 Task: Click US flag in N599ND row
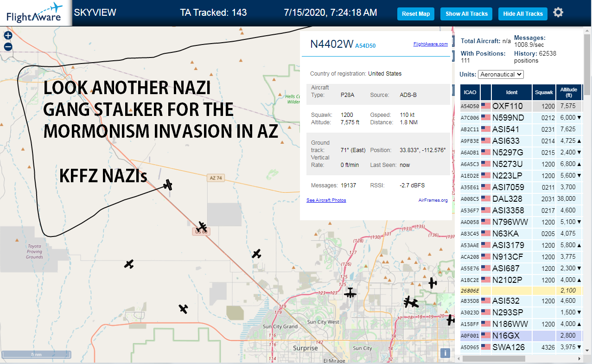(486, 117)
